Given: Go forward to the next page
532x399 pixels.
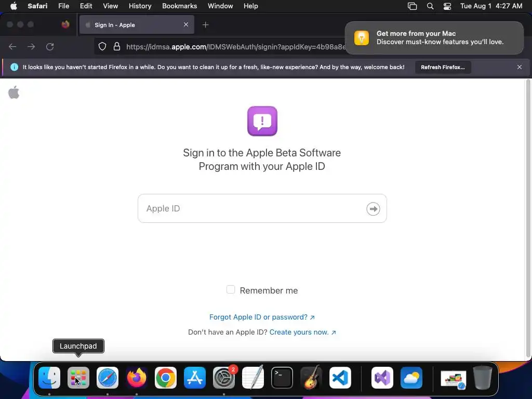Looking at the screenshot, I should (31, 46).
